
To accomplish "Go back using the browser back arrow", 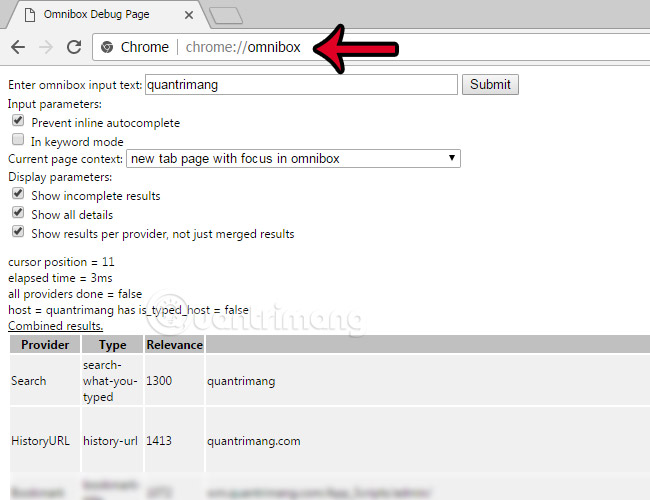I will tap(18, 47).
